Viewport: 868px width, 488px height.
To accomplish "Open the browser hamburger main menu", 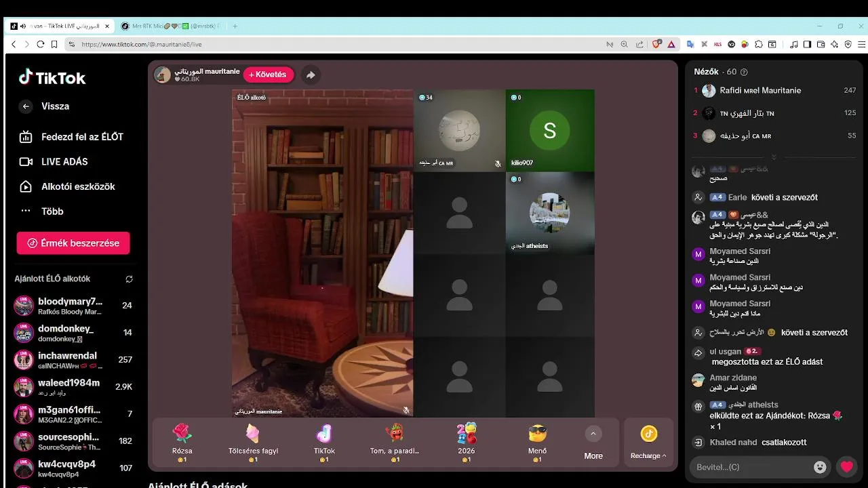I will coord(861,44).
